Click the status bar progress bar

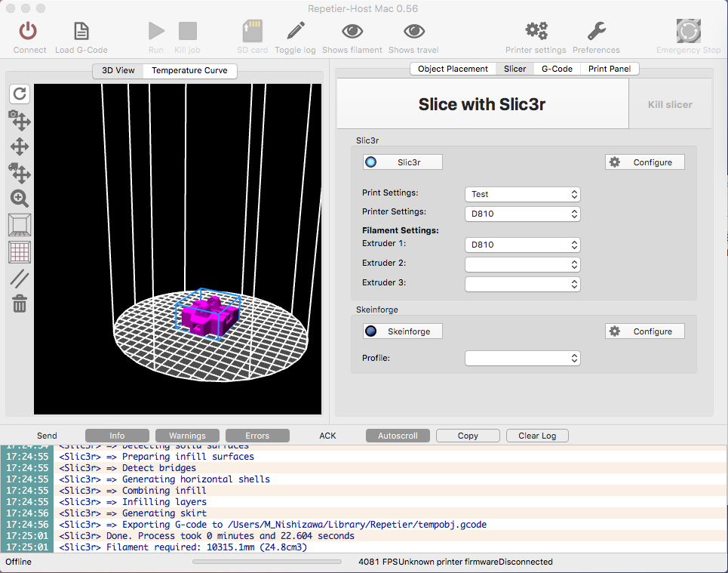tap(267, 562)
